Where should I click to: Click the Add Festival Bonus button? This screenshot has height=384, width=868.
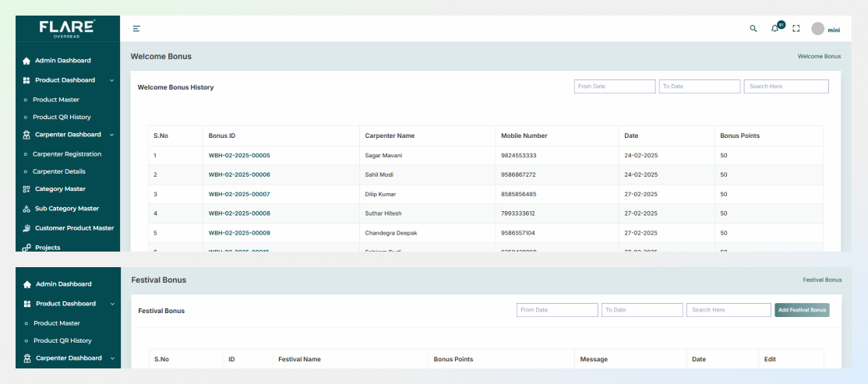click(802, 310)
